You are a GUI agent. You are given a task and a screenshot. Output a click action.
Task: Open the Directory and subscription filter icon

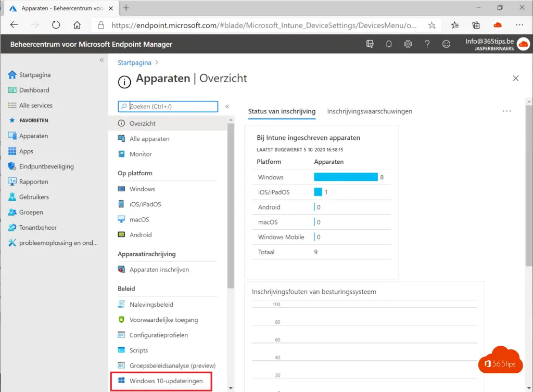pos(370,44)
